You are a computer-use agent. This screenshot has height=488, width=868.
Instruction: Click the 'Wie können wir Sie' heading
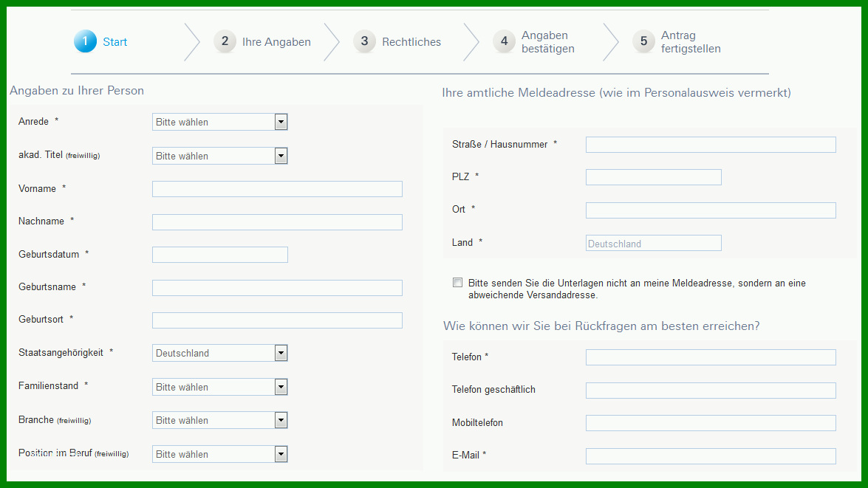click(601, 326)
